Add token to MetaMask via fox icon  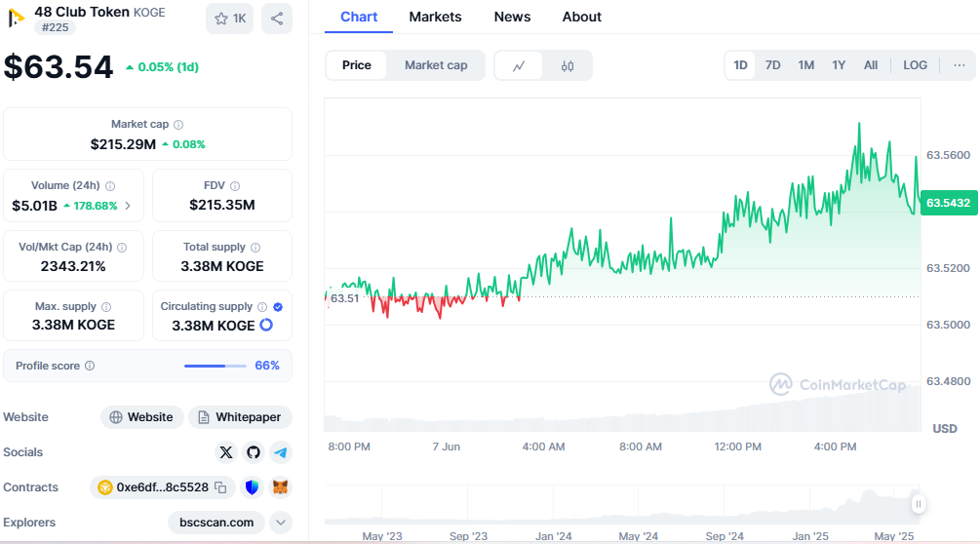(x=281, y=487)
